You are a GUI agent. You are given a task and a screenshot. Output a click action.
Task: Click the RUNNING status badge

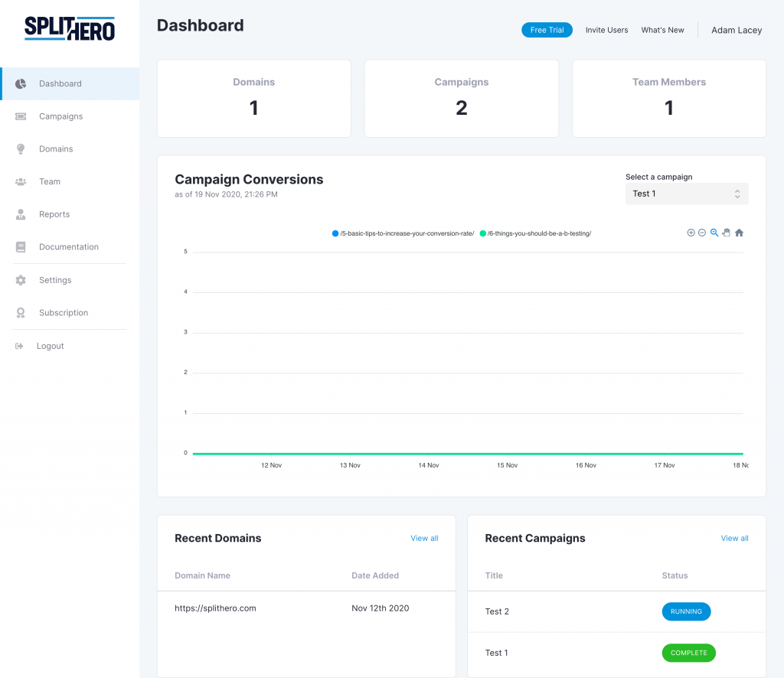pyautogui.click(x=687, y=611)
